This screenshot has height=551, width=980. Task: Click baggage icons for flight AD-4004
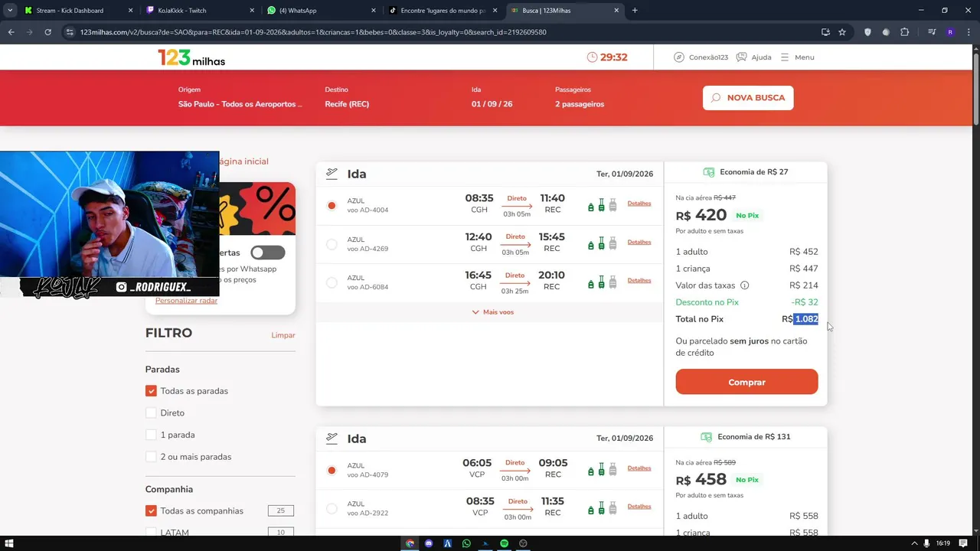(x=602, y=205)
